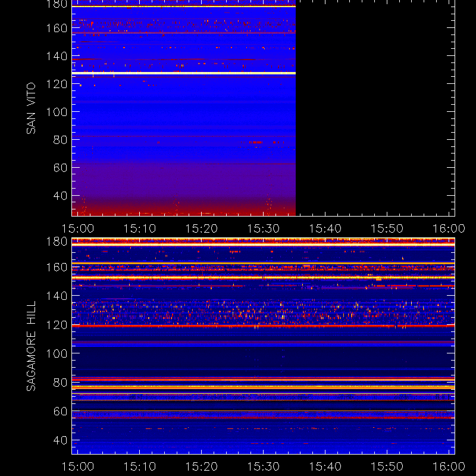The height and width of the screenshot is (476, 476).
Task: Click the 140 tick label on Sagamore Hill axis
Action: coord(57,296)
